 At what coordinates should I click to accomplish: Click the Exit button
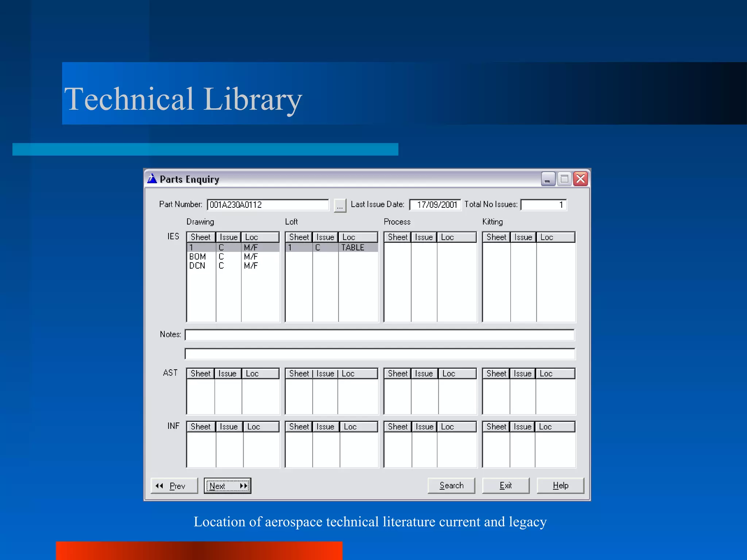pyautogui.click(x=506, y=486)
